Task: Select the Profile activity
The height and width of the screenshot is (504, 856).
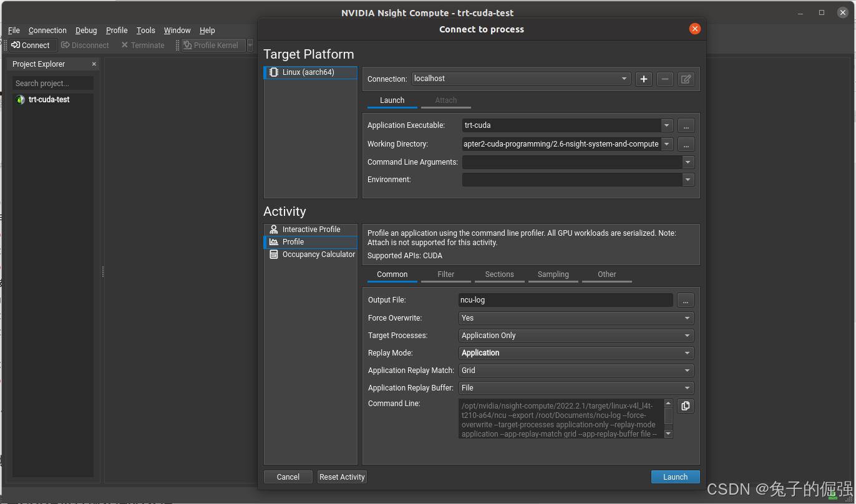Action: pyautogui.click(x=311, y=242)
